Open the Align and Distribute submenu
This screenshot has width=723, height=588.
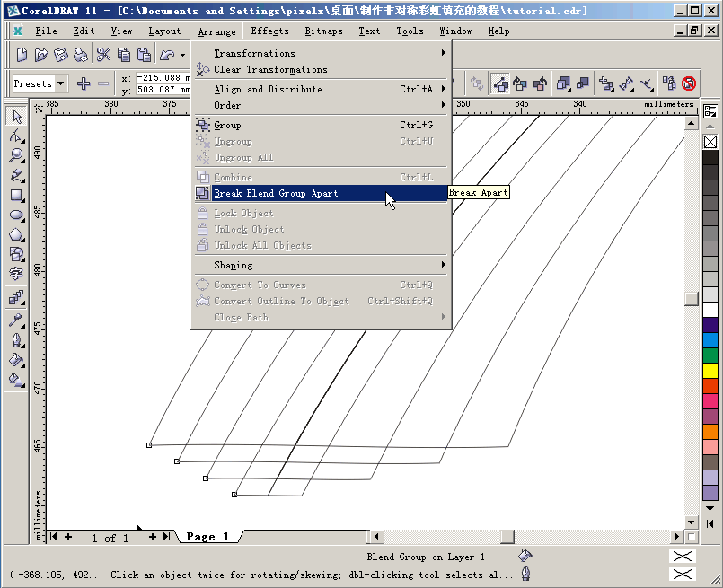coord(321,89)
